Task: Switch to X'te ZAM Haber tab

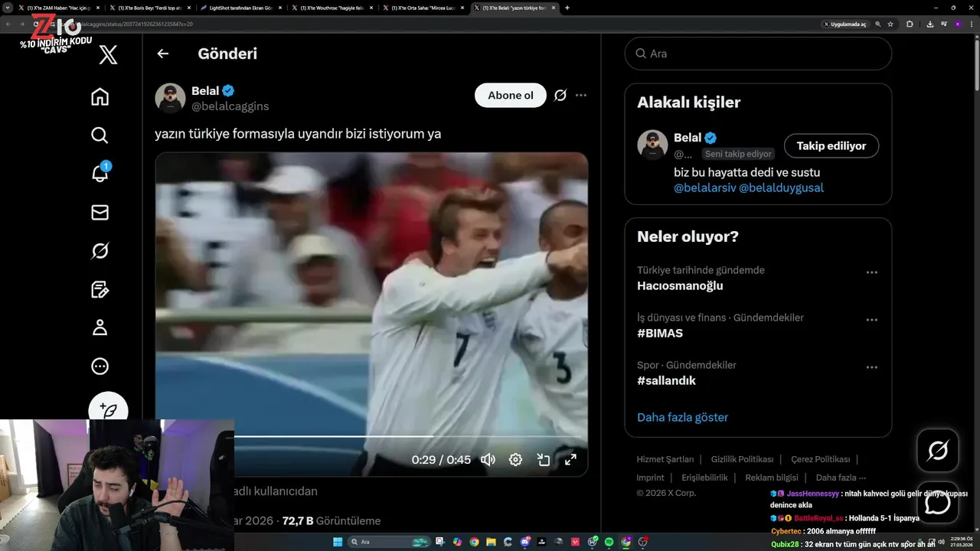Action: [57, 8]
